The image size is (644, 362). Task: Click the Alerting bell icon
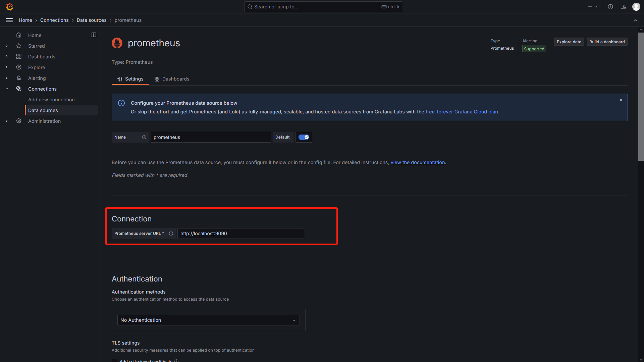[19, 78]
